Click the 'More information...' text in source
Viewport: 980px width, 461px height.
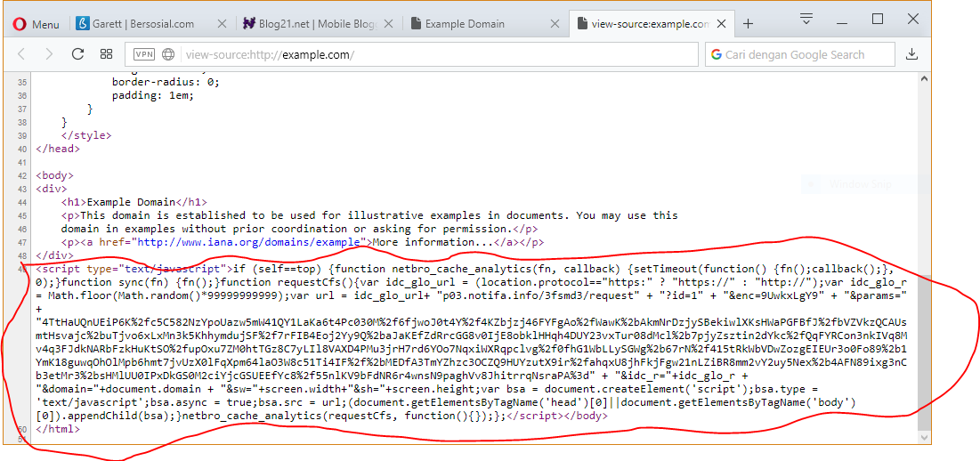coord(433,242)
